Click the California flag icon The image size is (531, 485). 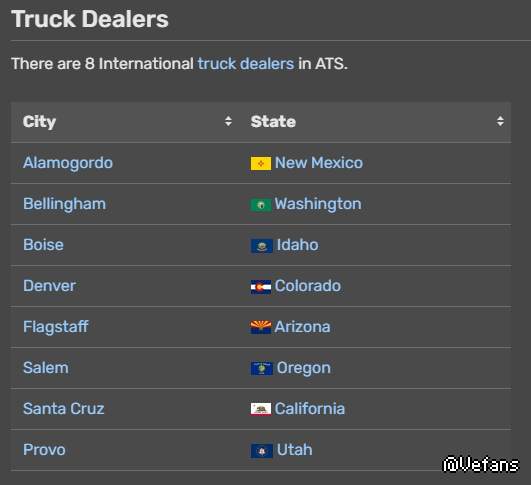[x=261, y=409]
